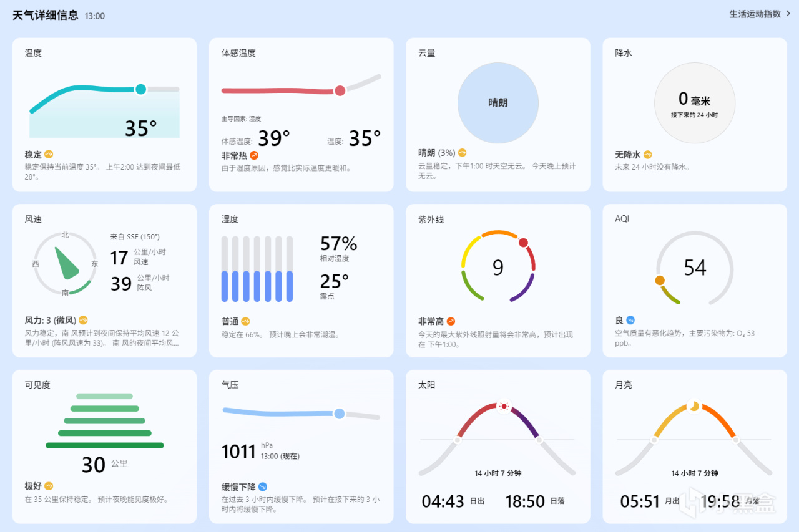Screen dimensions: 799x532
Task: Click the 温度 steady trend icon
Action: point(48,154)
